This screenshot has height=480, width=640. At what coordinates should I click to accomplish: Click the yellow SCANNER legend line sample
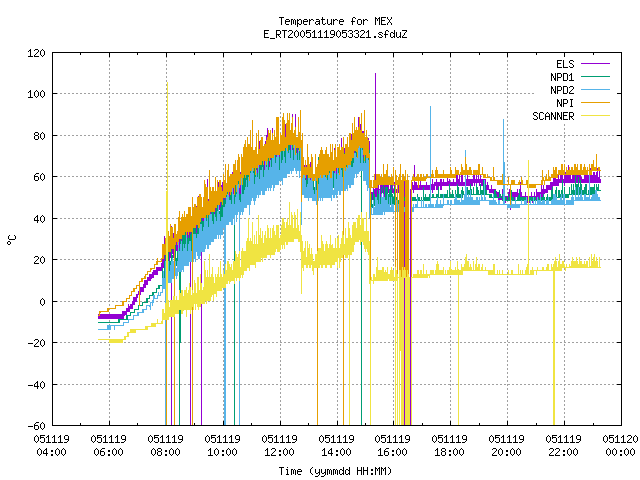pos(596,116)
